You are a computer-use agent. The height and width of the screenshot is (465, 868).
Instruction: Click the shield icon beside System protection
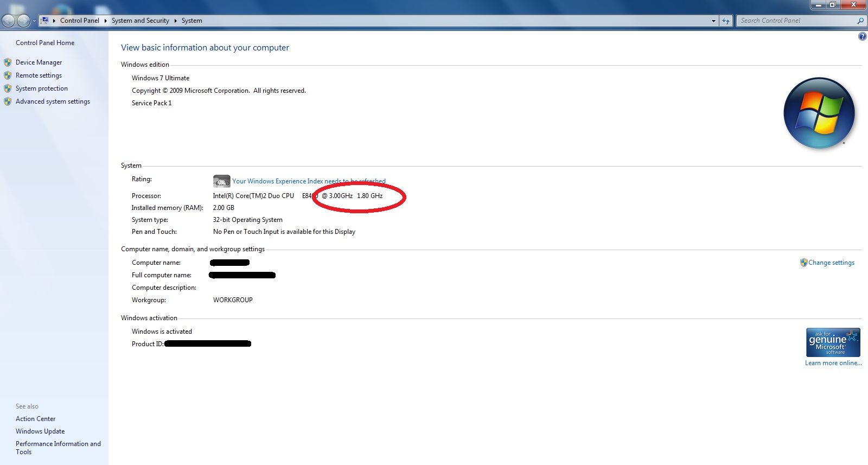pyautogui.click(x=8, y=88)
